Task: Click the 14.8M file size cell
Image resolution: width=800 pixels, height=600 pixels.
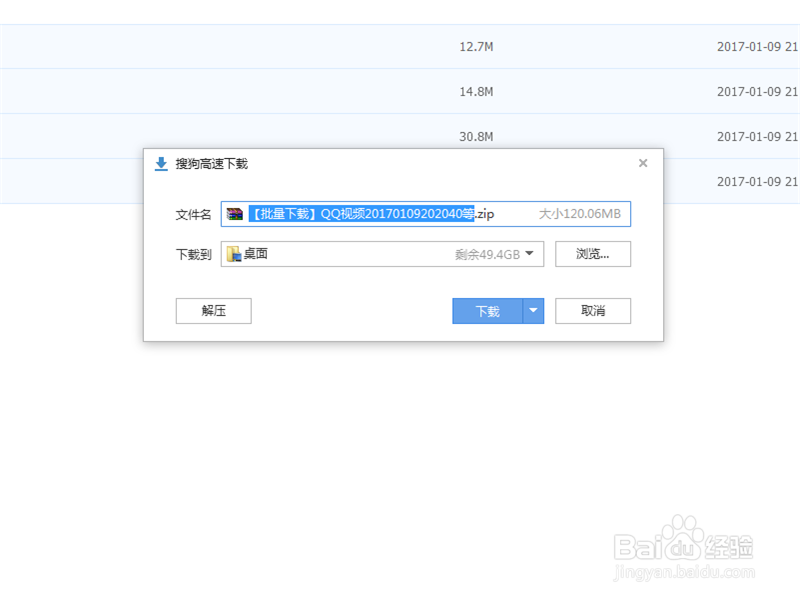Action: (x=476, y=92)
